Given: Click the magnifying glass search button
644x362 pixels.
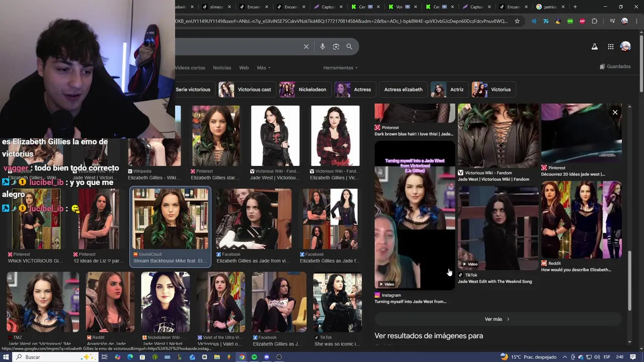Looking at the screenshot, I should tap(349, 47).
